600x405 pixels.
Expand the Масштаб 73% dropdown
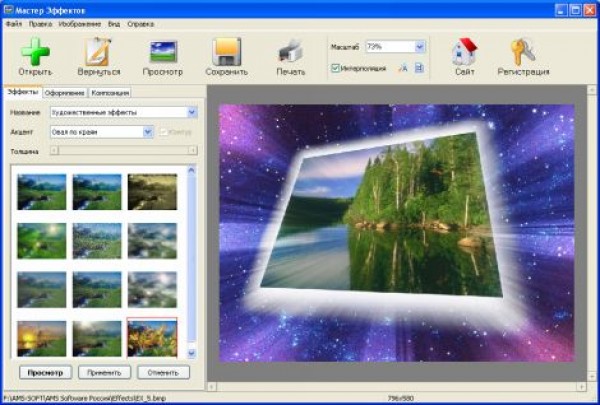pos(419,47)
